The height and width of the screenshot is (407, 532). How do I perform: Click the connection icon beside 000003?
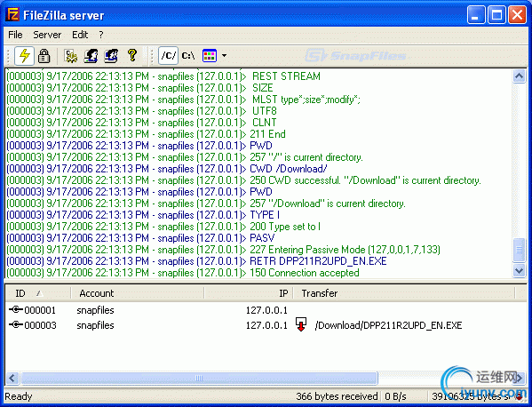pos(16,325)
